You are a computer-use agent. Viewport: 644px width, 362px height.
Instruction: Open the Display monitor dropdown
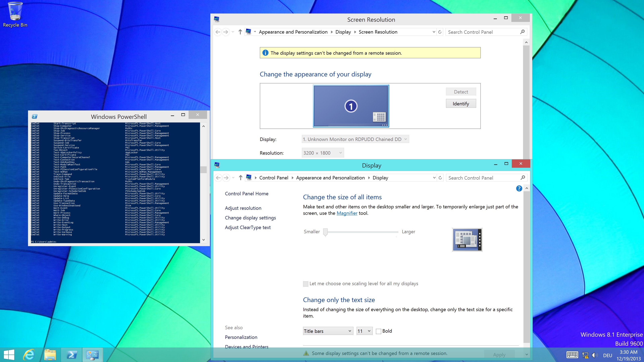tap(355, 139)
